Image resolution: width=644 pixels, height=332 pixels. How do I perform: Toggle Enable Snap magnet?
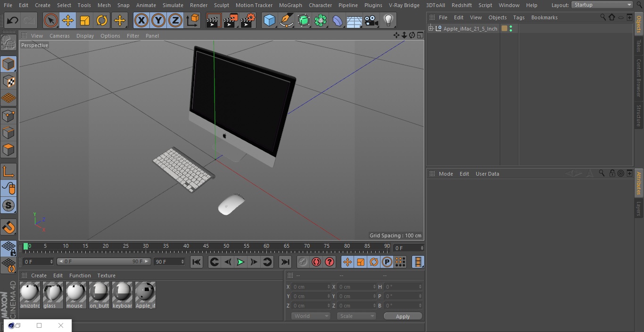[8, 227]
